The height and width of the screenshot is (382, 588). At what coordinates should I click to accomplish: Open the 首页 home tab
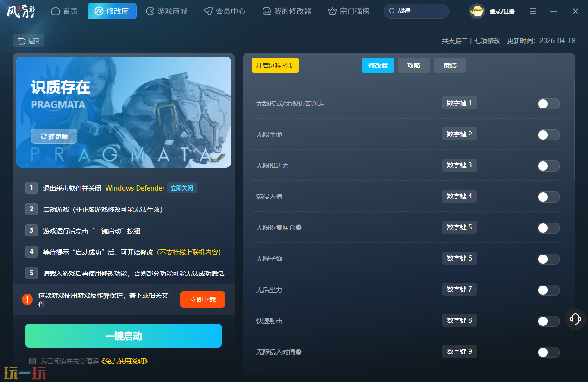[x=64, y=11]
